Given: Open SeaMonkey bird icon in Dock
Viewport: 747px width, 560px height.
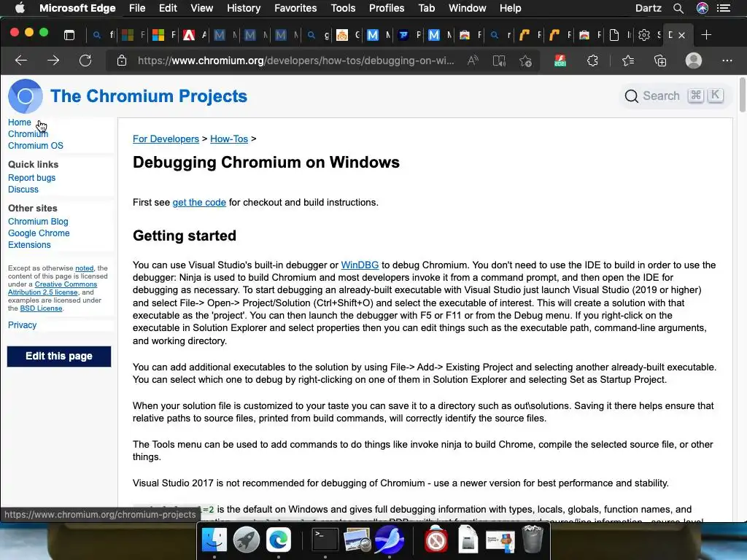Looking at the screenshot, I should point(390,540).
